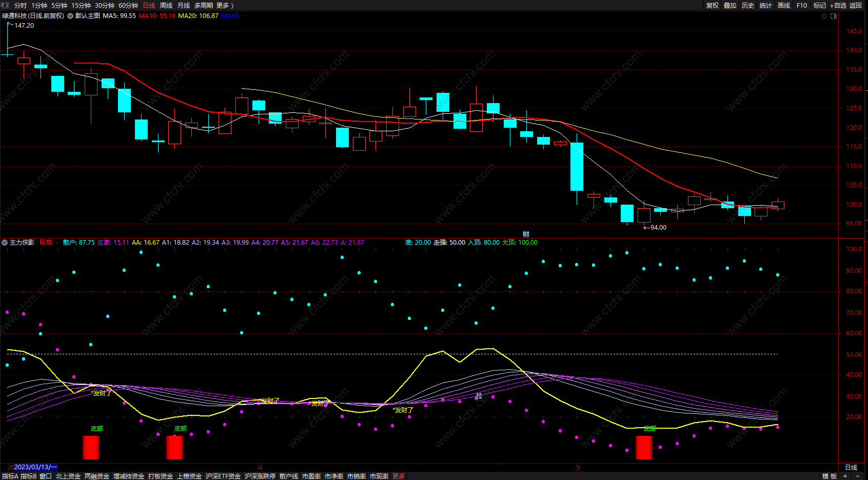868x480 pixels.
Task: Select 市现率 indicator
Action: pos(379,476)
